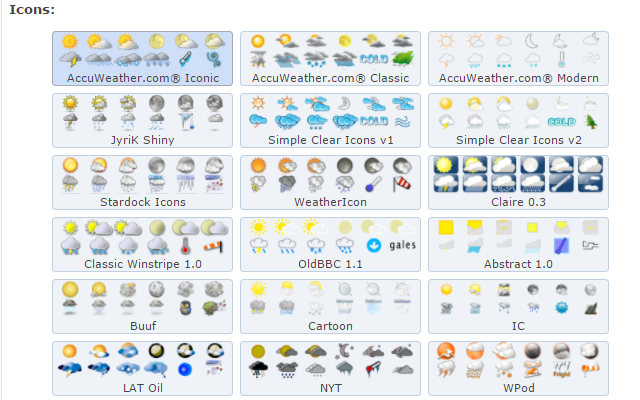Click the yellow full moon in AccuWeather Classic

(x=345, y=41)
